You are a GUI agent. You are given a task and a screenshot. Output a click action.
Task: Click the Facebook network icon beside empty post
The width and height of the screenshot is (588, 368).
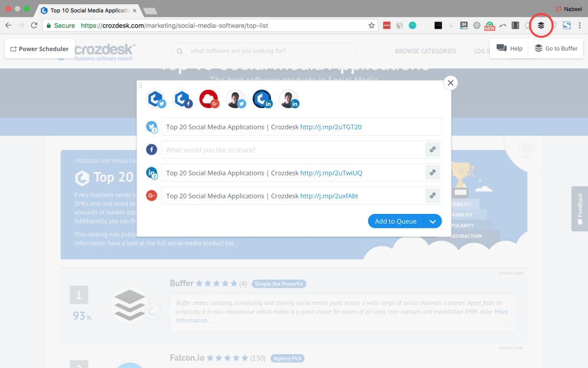click(152, 149)
